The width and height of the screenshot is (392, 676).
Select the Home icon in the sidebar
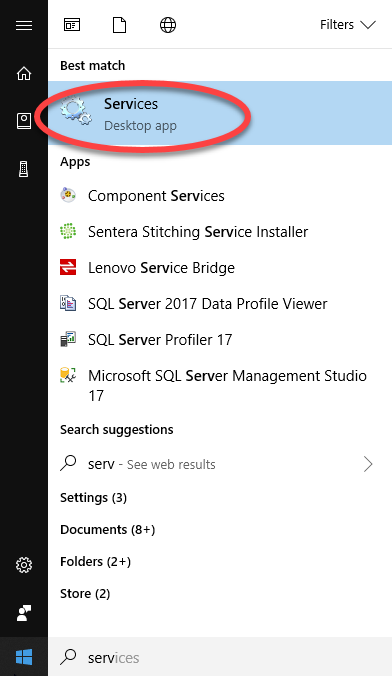pos(24,73)
